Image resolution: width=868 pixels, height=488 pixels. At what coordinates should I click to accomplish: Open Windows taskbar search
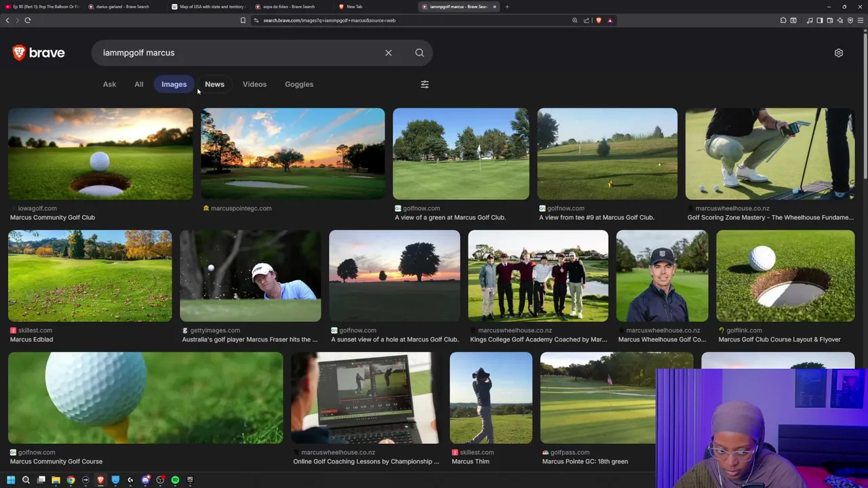point(26,480)
